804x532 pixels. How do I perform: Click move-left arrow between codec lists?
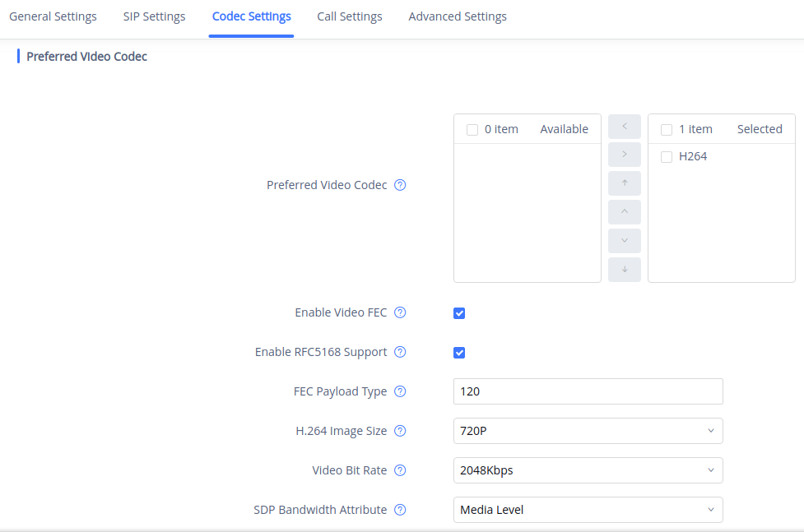tap(625, 127)
